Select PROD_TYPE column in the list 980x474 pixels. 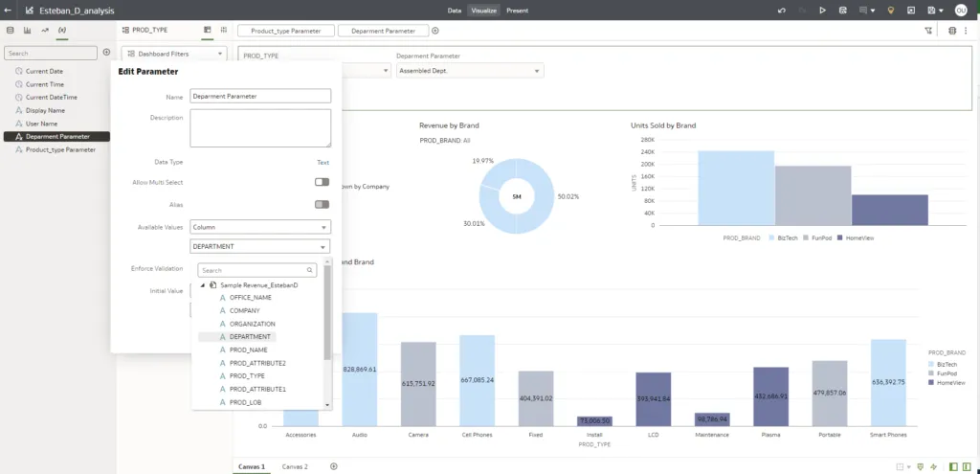245,376
